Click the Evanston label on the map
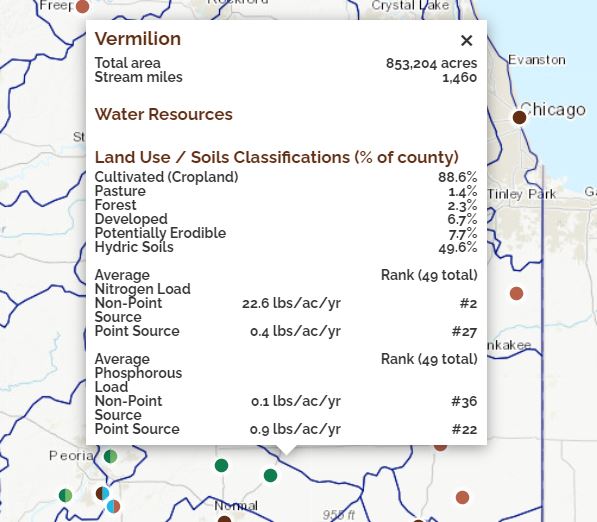Screen dimensions: 597x522 pyautogui.click(x=537, y=60)
